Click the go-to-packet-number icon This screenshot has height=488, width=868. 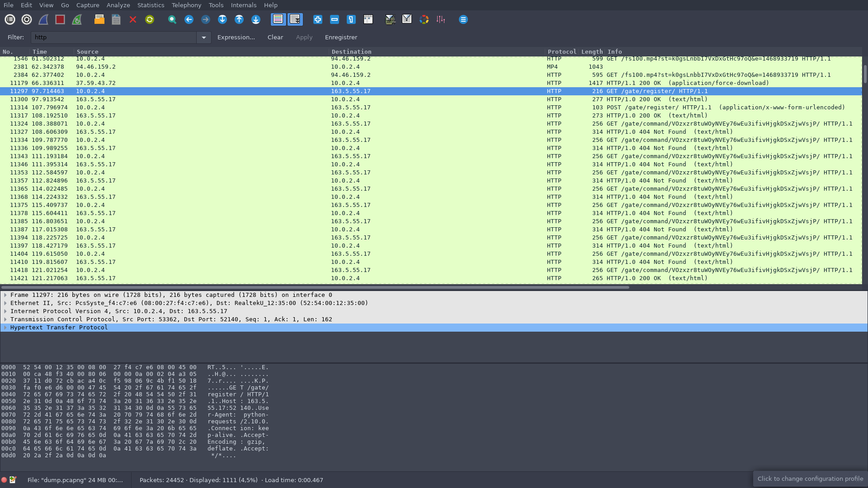[222, 19]
